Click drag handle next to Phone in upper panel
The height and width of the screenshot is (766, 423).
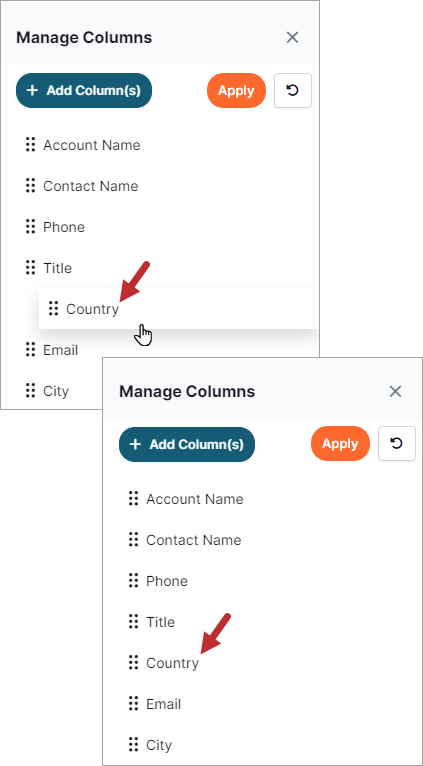(30, 227)
